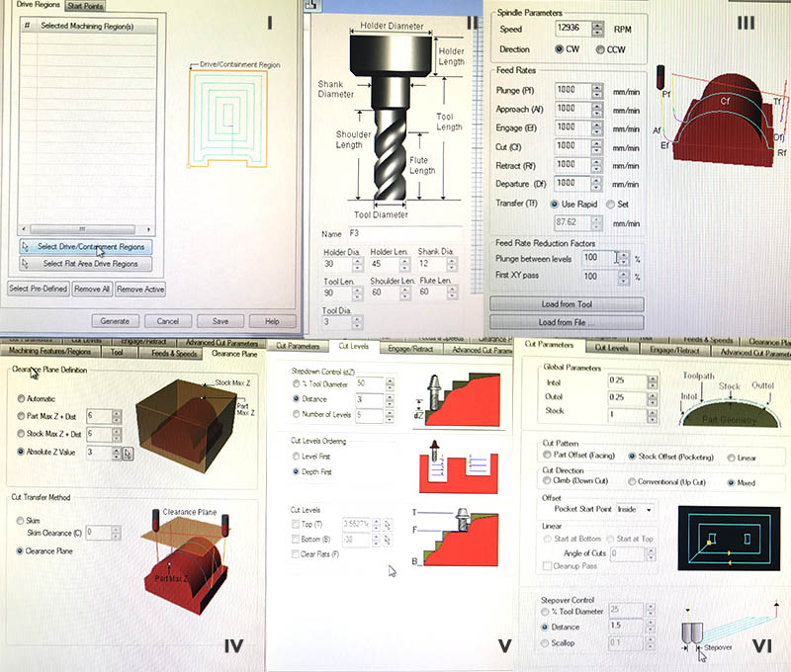Screen dimensions: 791x672
Task: Click the Stepover Distance input field
Action: [x=626, y=626]
